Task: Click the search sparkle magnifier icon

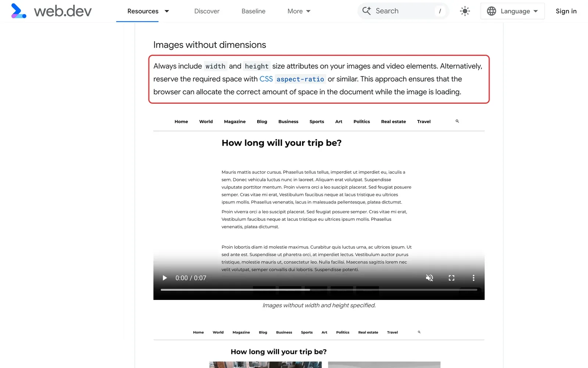Action: (366, 11)
